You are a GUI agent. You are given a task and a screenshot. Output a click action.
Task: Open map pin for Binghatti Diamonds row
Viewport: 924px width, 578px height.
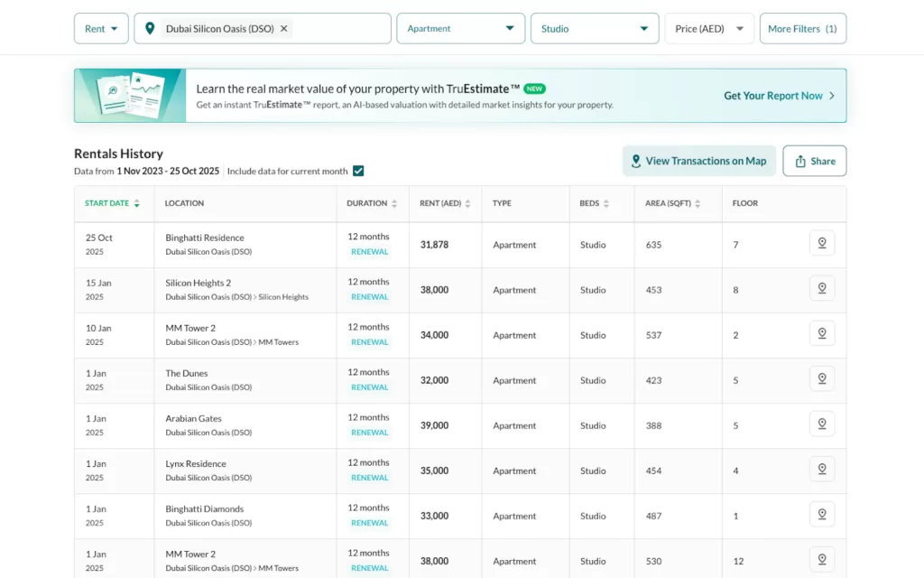tap(821, 514)
